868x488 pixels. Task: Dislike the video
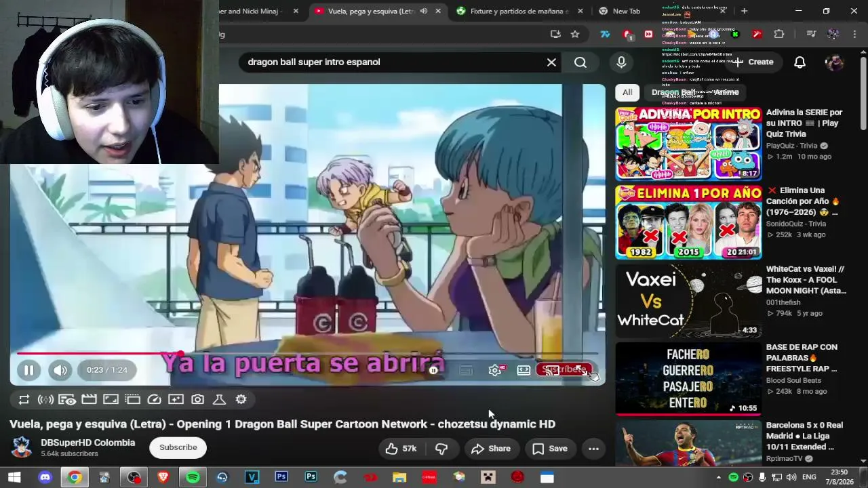(441, 449)
